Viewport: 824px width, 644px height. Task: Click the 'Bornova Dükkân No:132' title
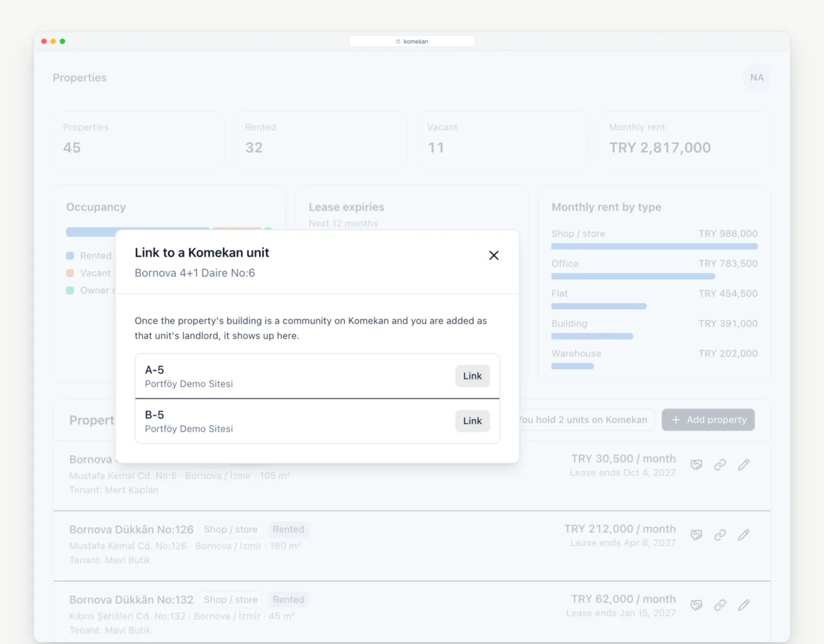[132, 599]
